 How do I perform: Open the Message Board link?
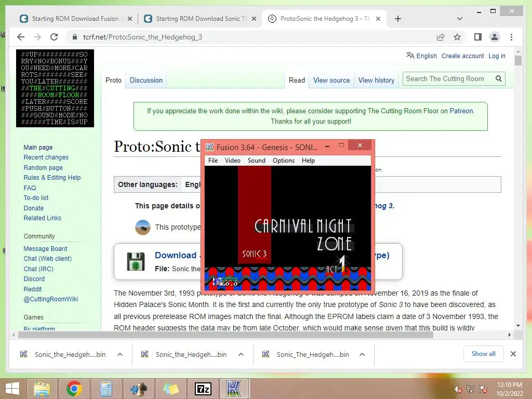pyautogui.click(x=45, y=249)
